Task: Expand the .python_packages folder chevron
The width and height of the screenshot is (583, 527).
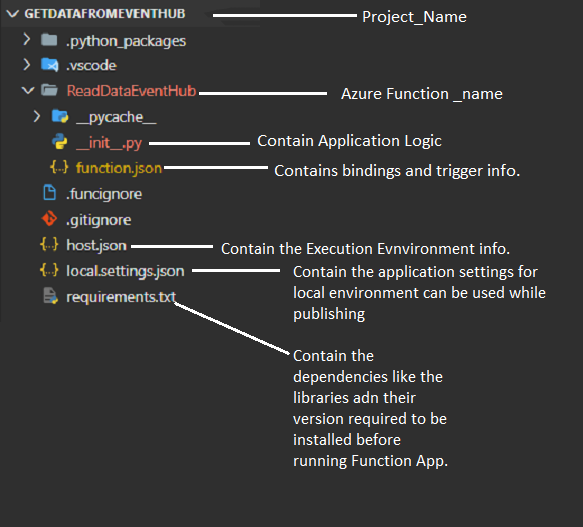Action: pos(26,39)
